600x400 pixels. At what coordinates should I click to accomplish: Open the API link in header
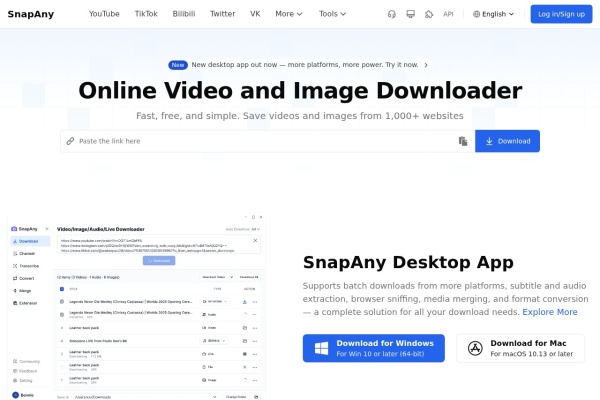click(448, 14)
